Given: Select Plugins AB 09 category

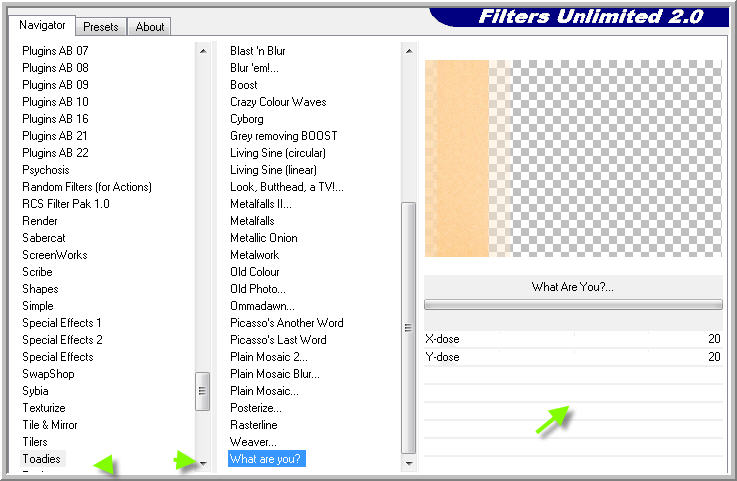Looking at the screenshot, I should click(x=55, y=85).
